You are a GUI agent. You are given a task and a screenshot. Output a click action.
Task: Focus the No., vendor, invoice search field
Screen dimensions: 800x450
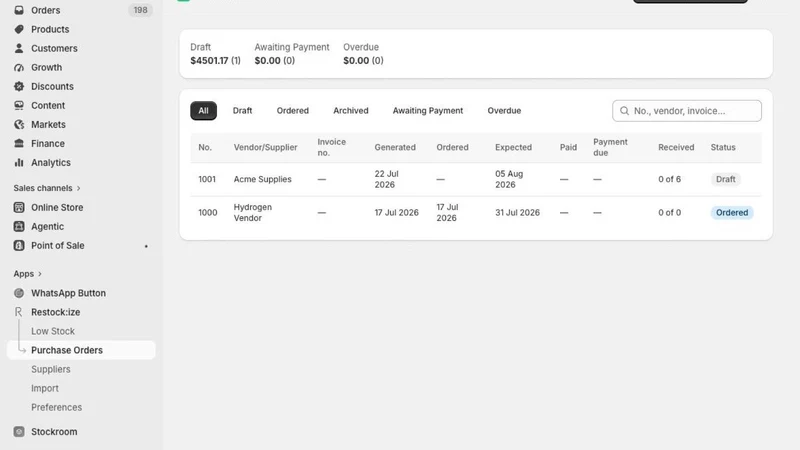click(x=687, y=111)
